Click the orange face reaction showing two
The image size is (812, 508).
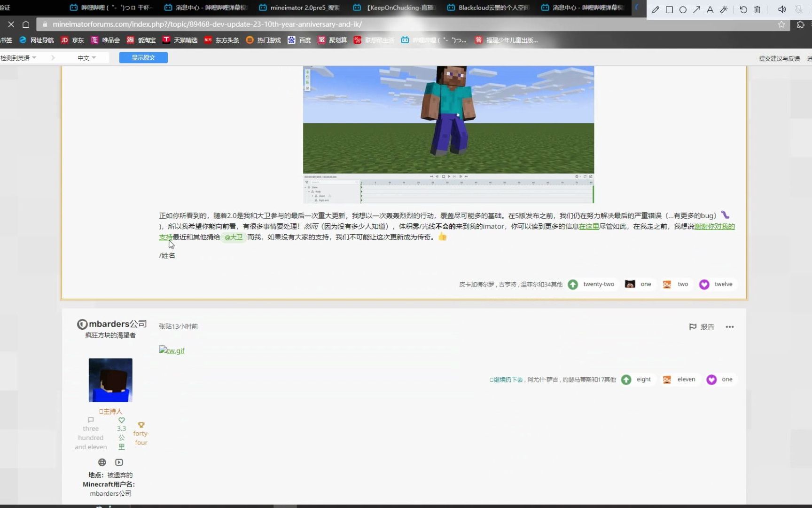(x=676, y=284)
